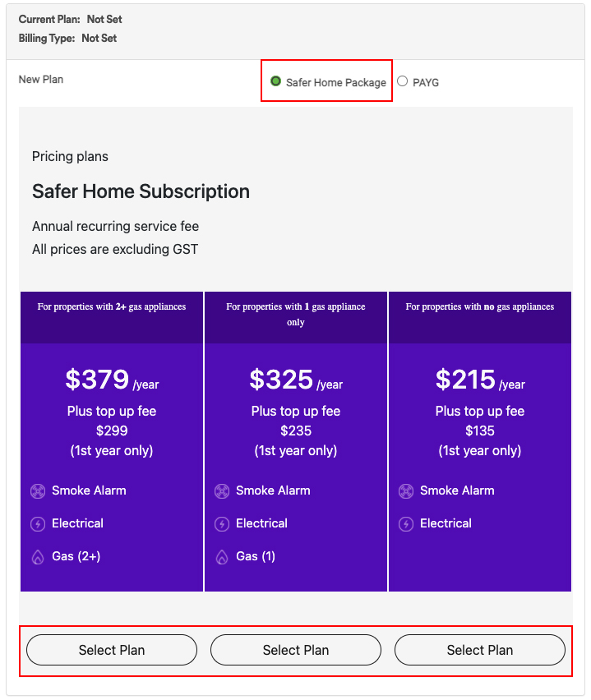Select Plan for 2+ gas appliances
This screenshot has width=591, height=700.
pyautogui.click(x=112, y=650)
